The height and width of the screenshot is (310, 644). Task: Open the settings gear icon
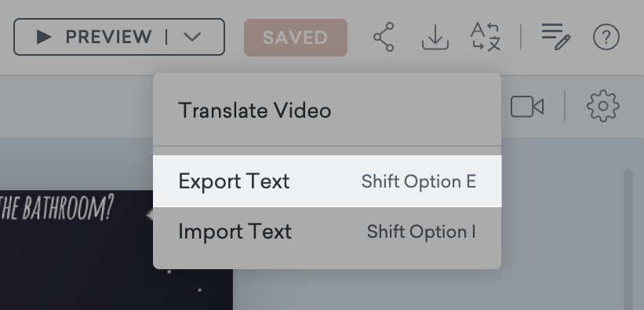click(x=603, y=106)
